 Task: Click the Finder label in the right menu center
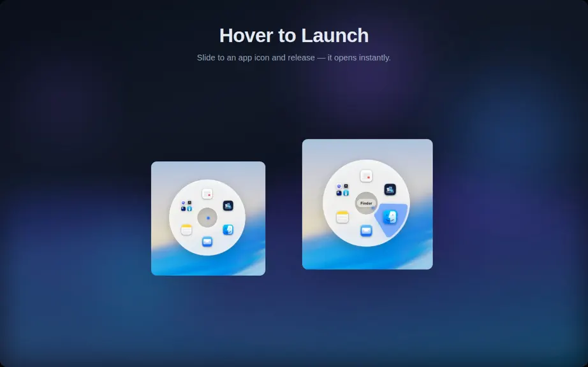pos(366,203)
